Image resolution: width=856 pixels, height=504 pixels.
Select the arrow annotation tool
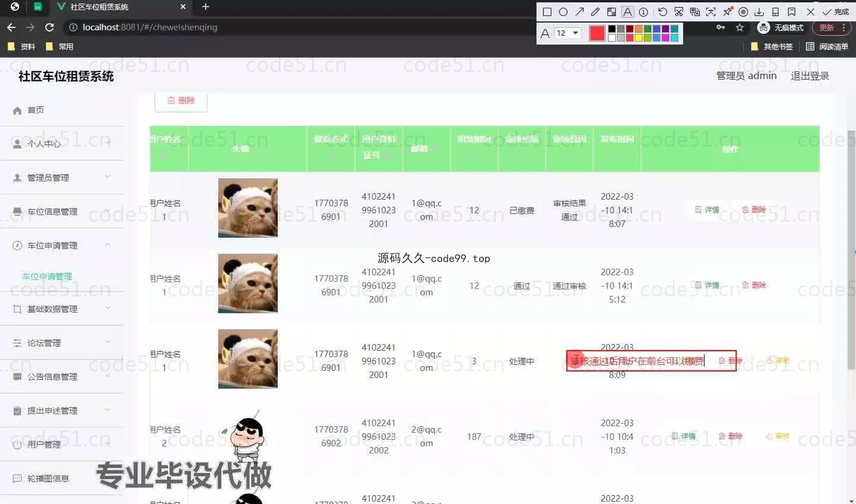tap(580, 12)
